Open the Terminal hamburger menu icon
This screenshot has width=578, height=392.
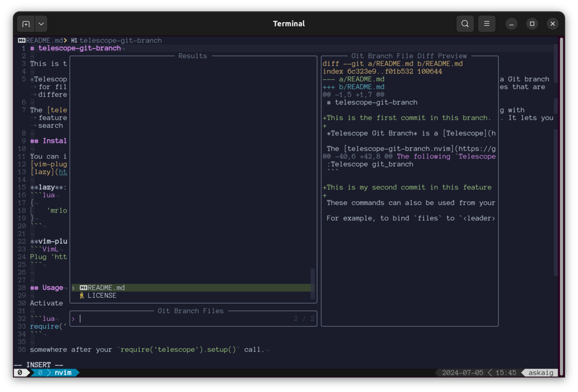tap(486, 23)
